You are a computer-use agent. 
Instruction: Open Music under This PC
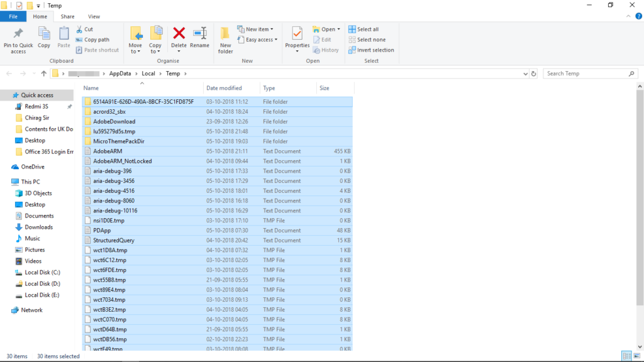point(32,238)
